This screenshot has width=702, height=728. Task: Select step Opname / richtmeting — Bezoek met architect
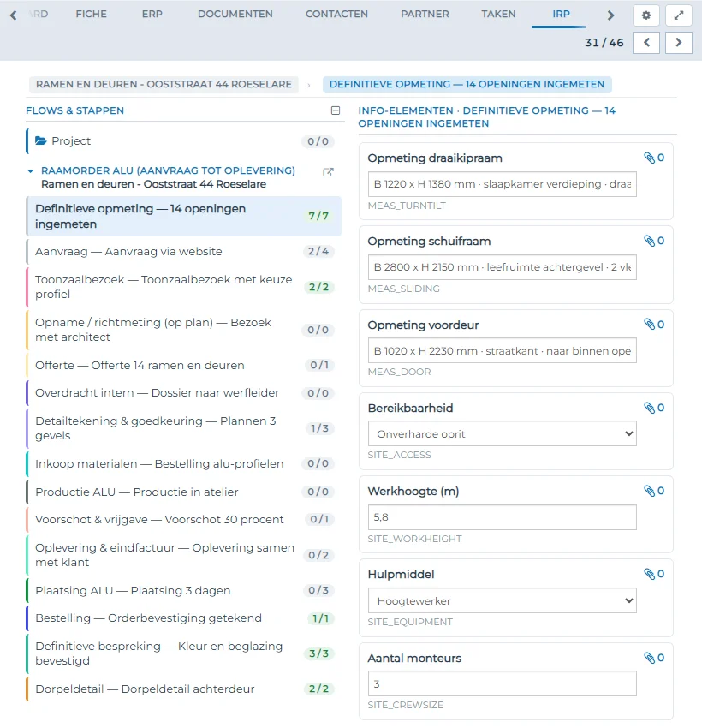point(183,330)
